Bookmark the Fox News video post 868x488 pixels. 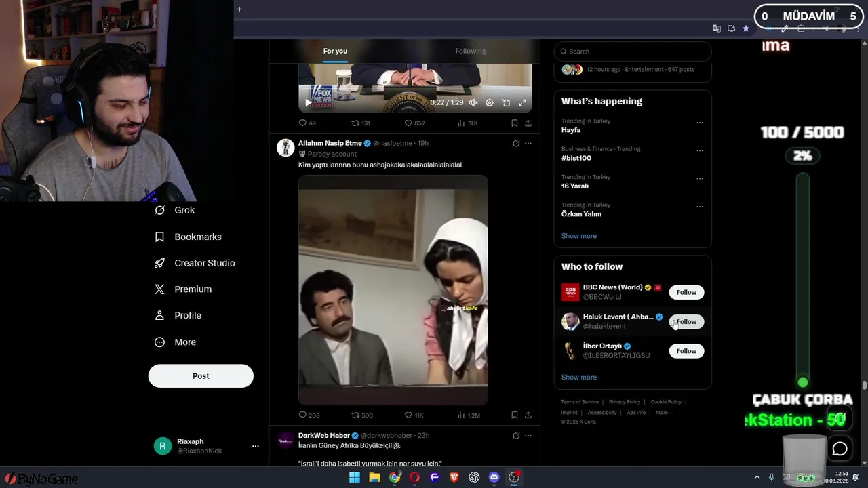point(515,123)
